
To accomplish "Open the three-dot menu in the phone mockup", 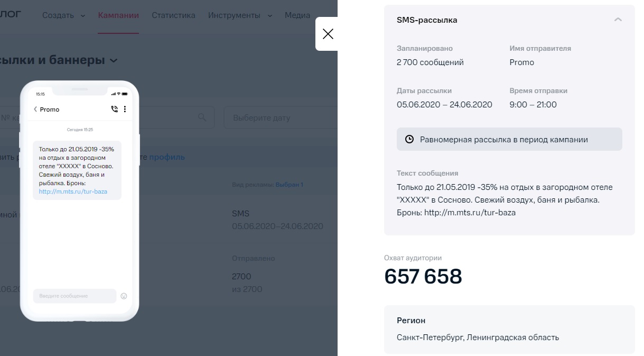I will [x=125, y=109].
